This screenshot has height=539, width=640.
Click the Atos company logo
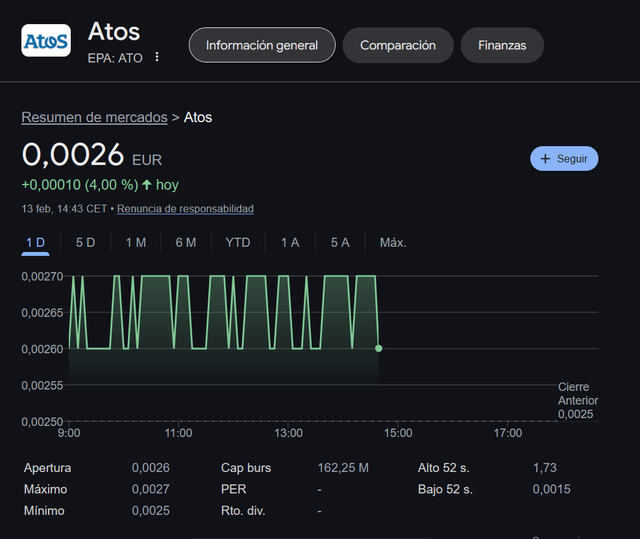(x=46, y=41)
